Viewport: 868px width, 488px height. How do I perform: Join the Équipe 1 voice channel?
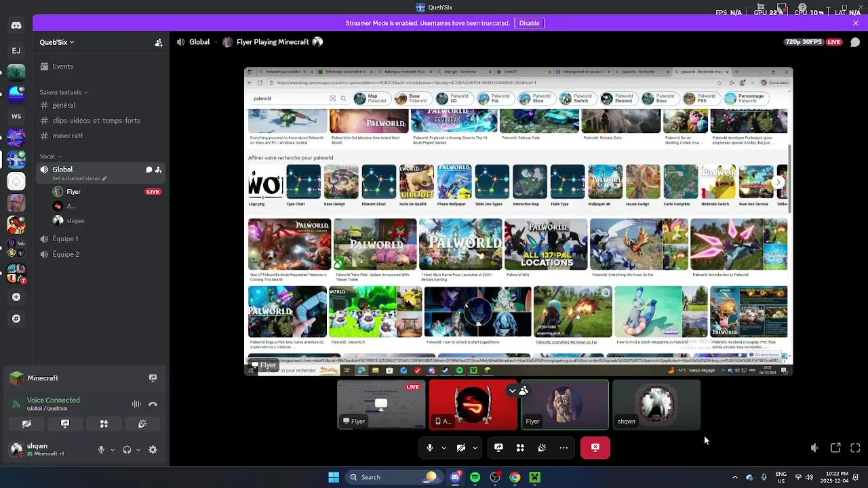point(102,239)
